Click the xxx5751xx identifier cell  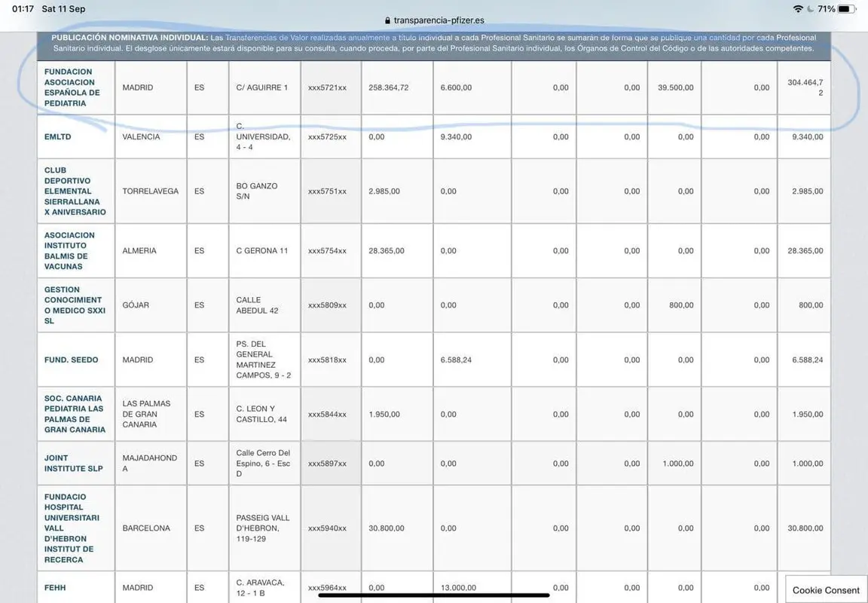point(331,191)
